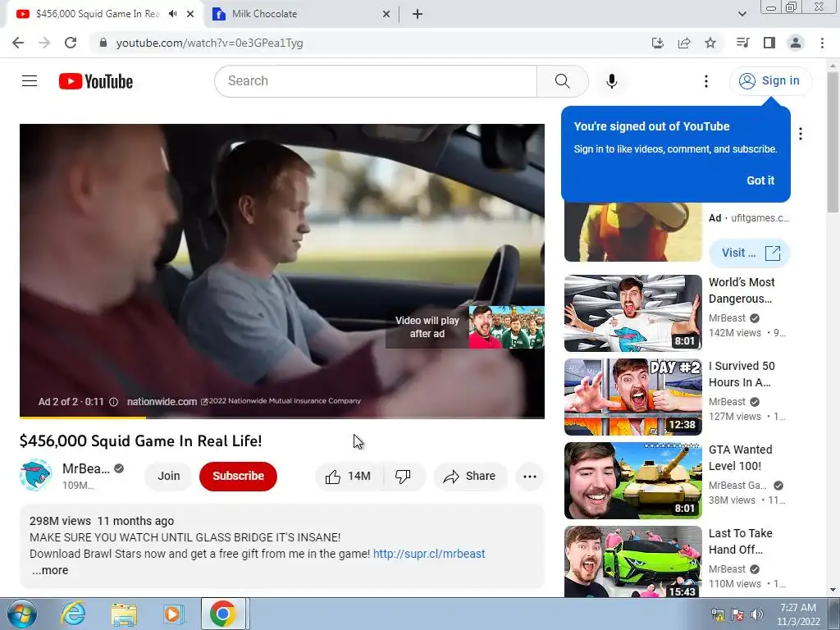Click the Sign in button
840x630 pixels.
pyautogui.click(x=770, y=81)
